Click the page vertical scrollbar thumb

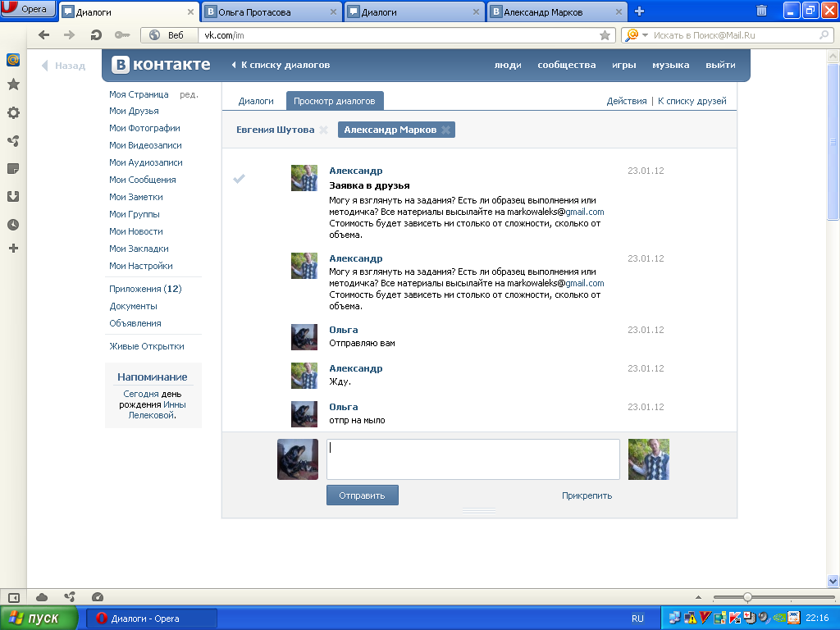tap(833, 141)
